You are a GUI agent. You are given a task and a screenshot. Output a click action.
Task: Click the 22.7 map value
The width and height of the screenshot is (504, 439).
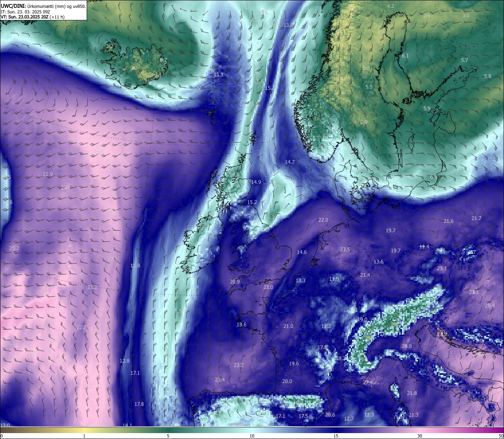(82, 327)
